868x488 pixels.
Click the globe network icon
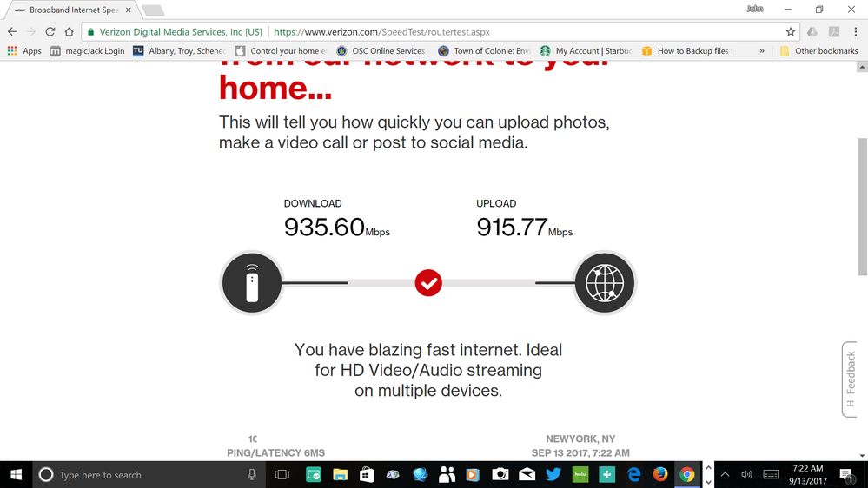click(605, 283)
